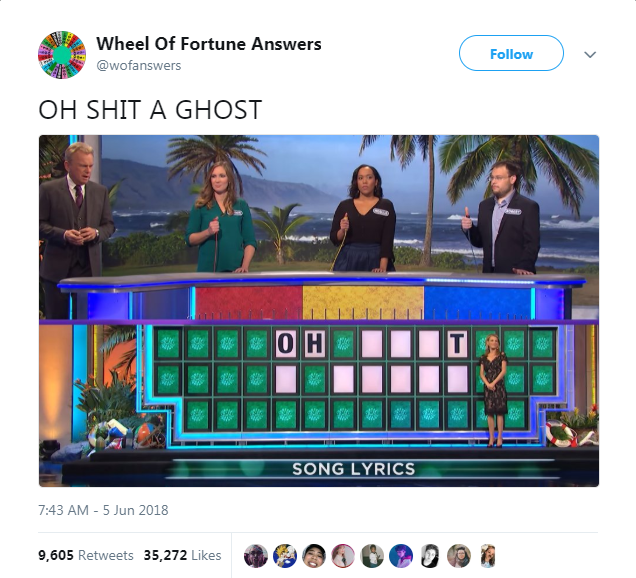
Task: Click the Wheel Of Fortune Answers profile avatar
Action: pyautogui.click(x=62, y=55)
